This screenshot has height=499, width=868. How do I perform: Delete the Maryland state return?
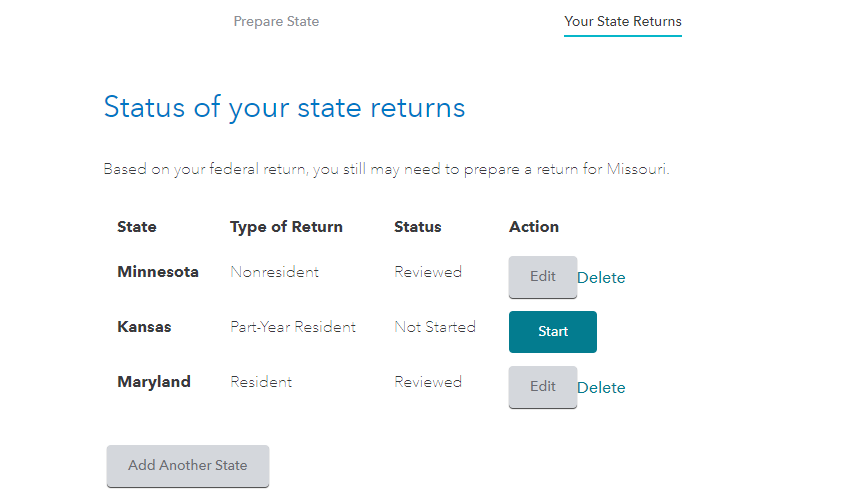pyautogui.click(x=601, y=388)
